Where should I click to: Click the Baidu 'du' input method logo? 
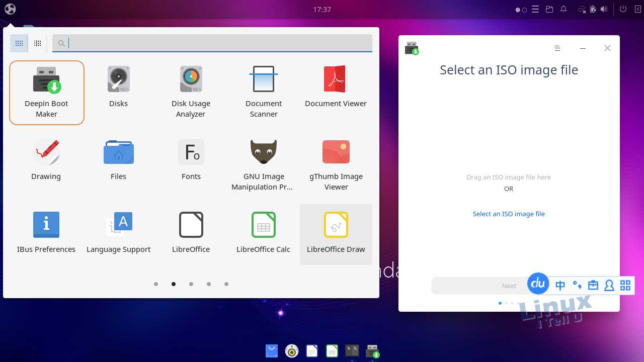click(538, 284)
